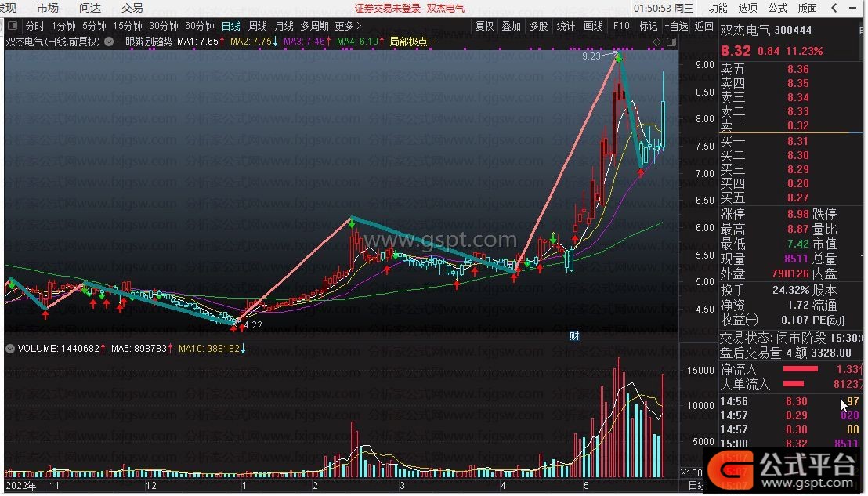Open the 多周期 multi-period view

pos(314,26)
